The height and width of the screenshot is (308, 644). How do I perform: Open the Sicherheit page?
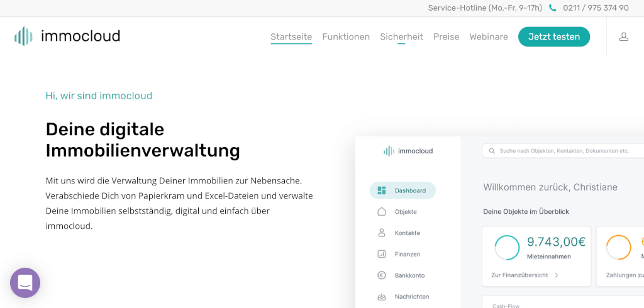(401, 37)
